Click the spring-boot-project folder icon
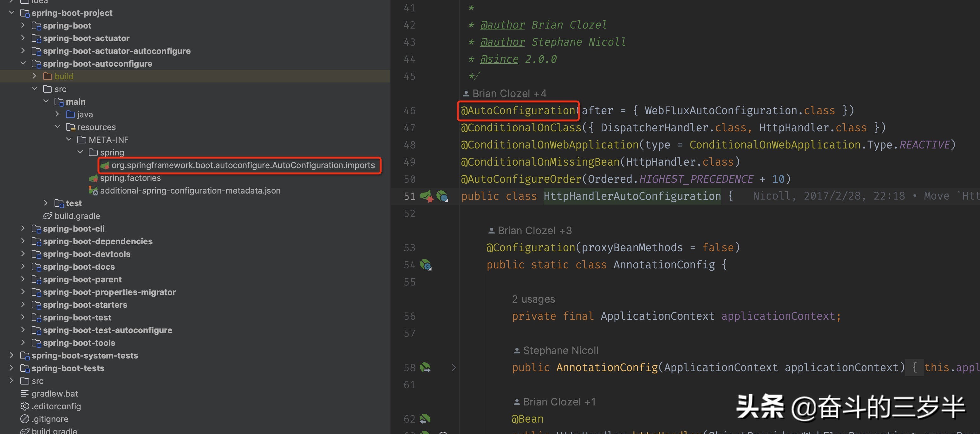The height and width of the screenshot is (434, 980). click(x=25, y=13)
